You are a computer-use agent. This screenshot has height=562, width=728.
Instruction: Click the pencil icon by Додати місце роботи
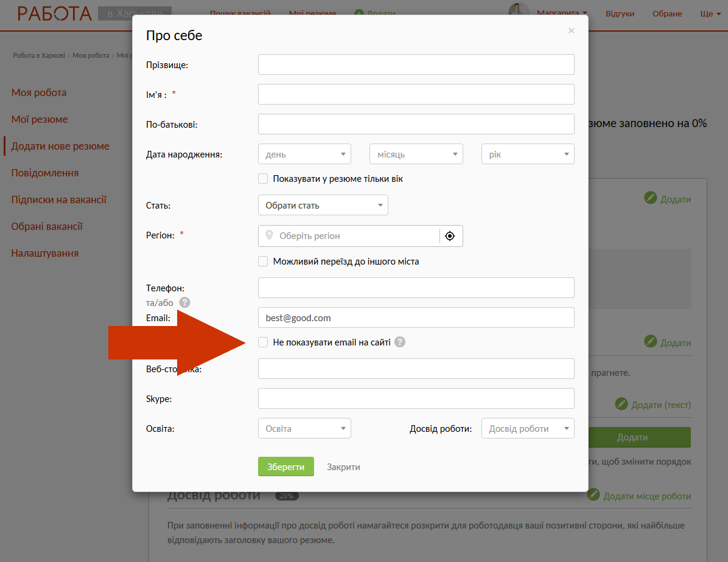click(593, 495)
